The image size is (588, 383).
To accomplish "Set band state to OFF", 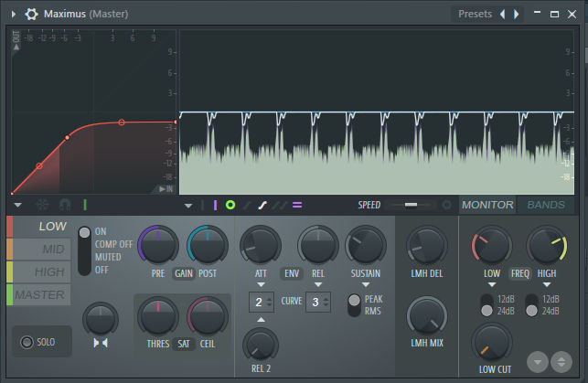I will pyautogui.click(x=102, y=270).
